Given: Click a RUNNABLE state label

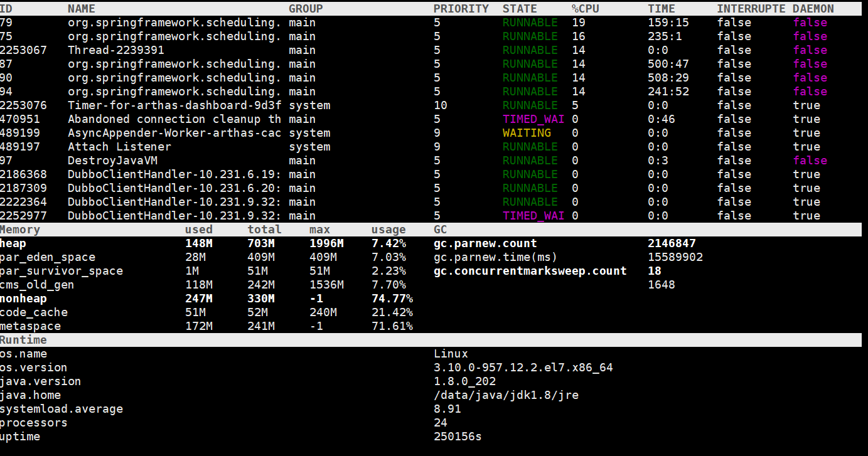Looking at the screenshot, I should (x=530, y=22).
